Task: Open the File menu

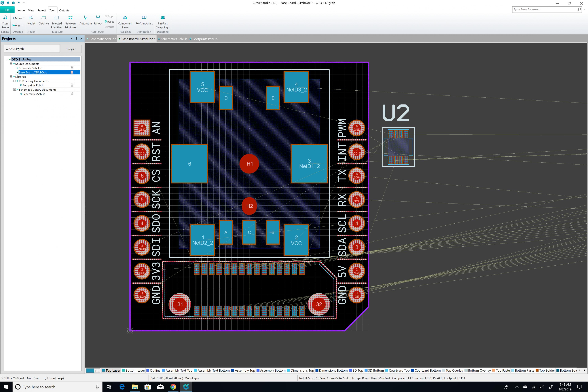Action: (7, 10)
